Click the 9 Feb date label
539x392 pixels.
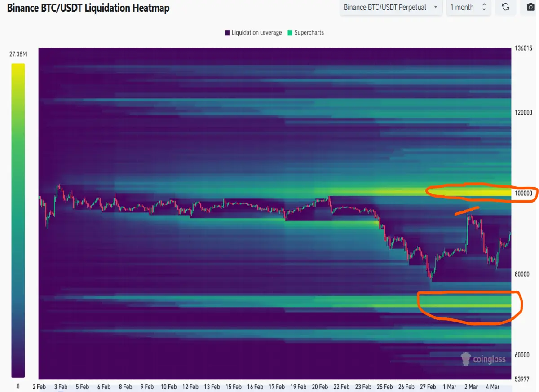[x=147, y=387]
